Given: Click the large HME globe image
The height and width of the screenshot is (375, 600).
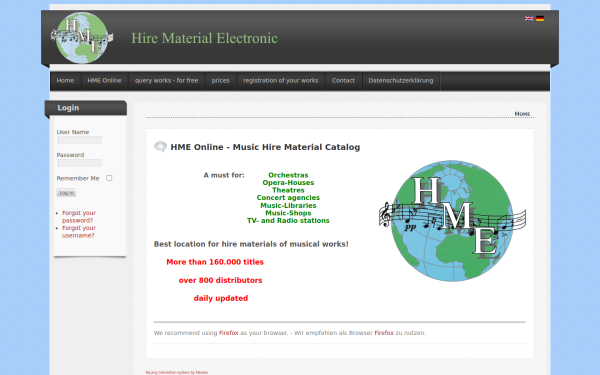Looking at the screenshot, I should tap(452, 221).
